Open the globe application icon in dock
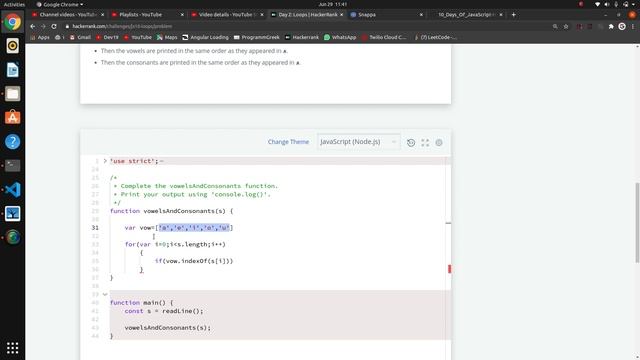This screenshot has width=640, height=360. click(12, 237)
